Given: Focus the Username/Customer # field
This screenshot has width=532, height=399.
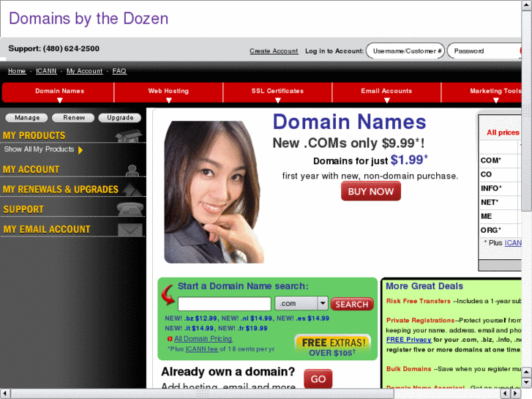Looking at the screenshot, I should coord(405,51).
